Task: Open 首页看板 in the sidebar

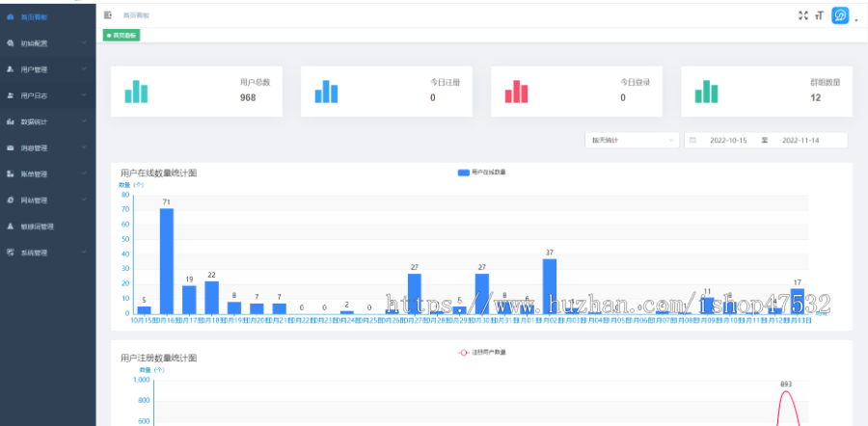Action: [47, 16]
